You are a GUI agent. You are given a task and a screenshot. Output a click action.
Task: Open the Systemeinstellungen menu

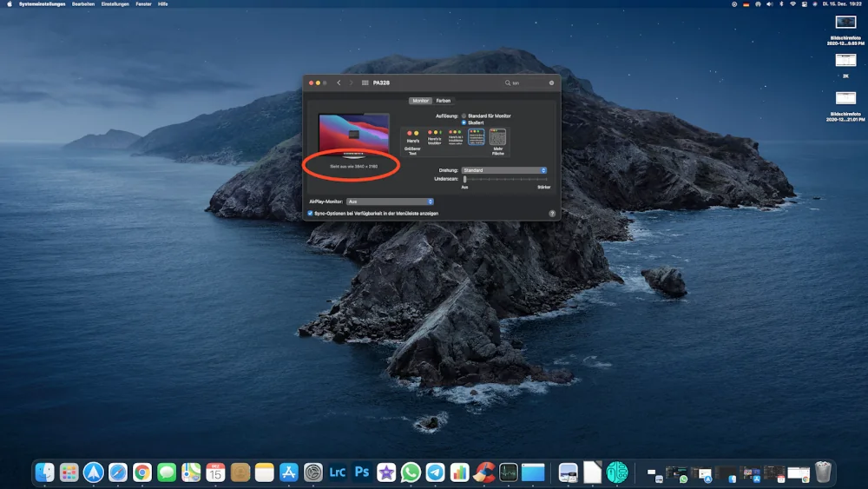point(42,3)
